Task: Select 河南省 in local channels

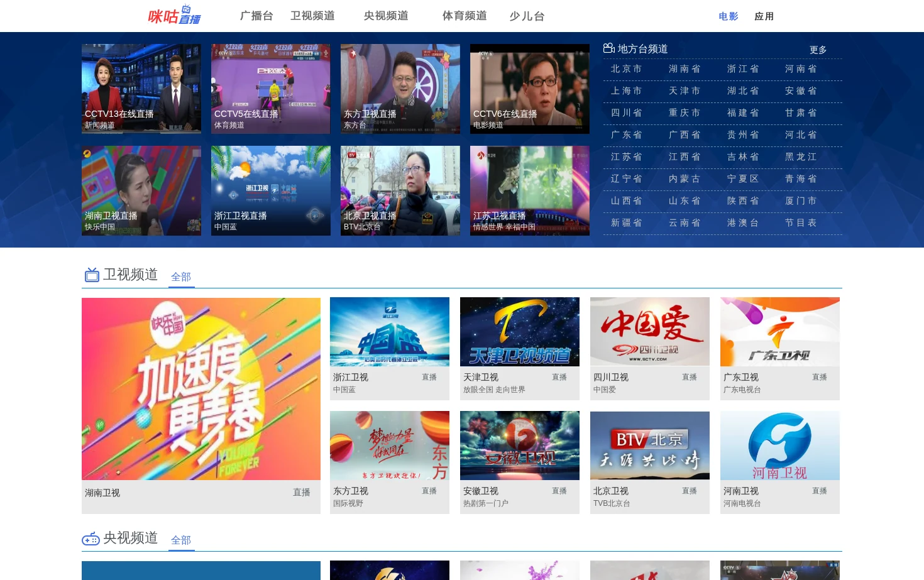Action: click(801, 69)
